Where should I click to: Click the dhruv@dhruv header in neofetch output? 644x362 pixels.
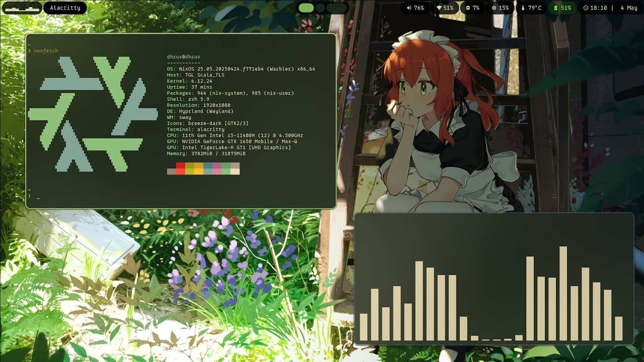(x=184, y=57)
